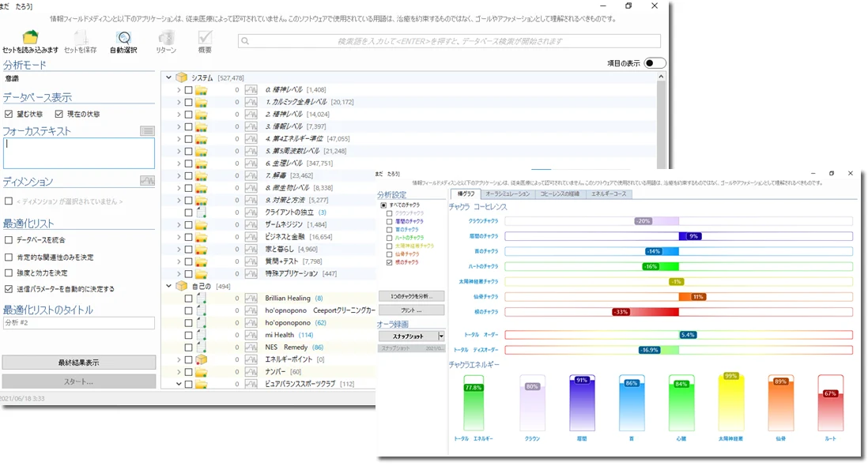Click the リターン toolbar icon
Image resolution: width=868 pixels, height=466 pixels.
[166, 37]
